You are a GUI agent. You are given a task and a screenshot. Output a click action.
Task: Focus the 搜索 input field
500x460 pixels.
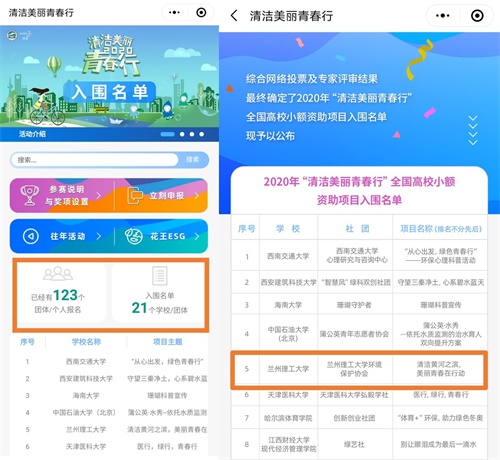tap(95, 160)
